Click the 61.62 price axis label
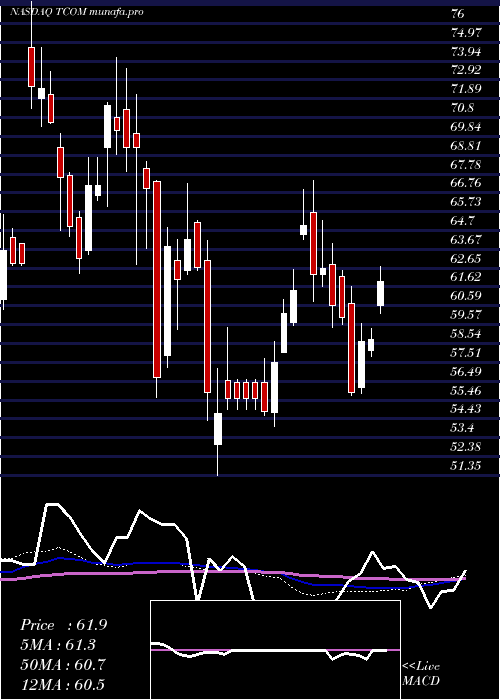This screenshot has height=700, width=500. click(x=467, y=277)
